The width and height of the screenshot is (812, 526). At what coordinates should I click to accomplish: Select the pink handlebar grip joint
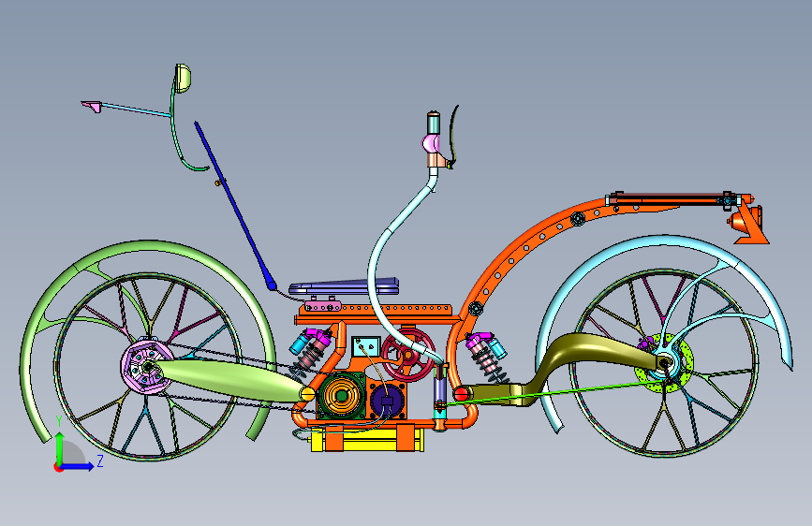point(432,143)
